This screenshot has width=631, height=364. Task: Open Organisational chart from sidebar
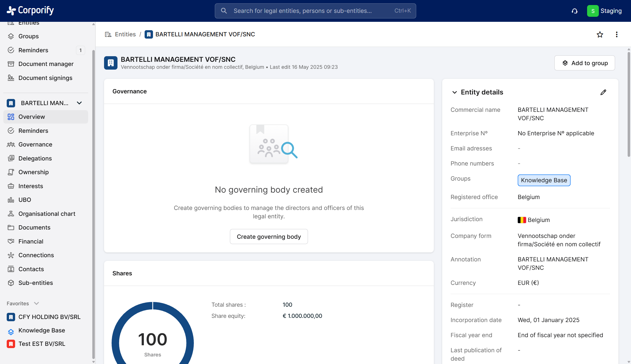coord(47,214)
